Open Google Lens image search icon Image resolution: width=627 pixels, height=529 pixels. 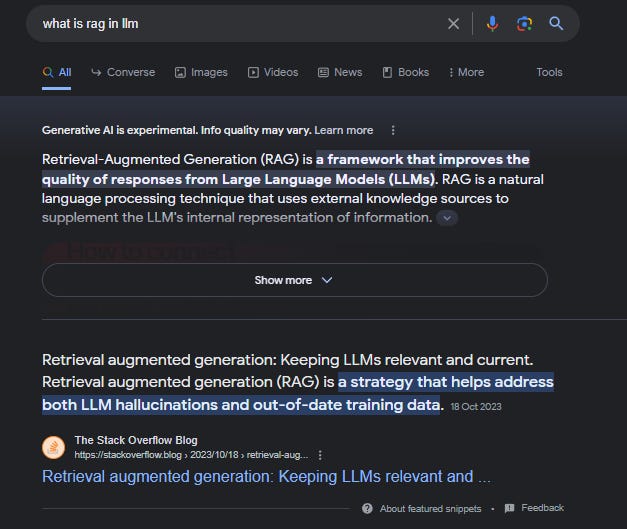click(524, 24)
